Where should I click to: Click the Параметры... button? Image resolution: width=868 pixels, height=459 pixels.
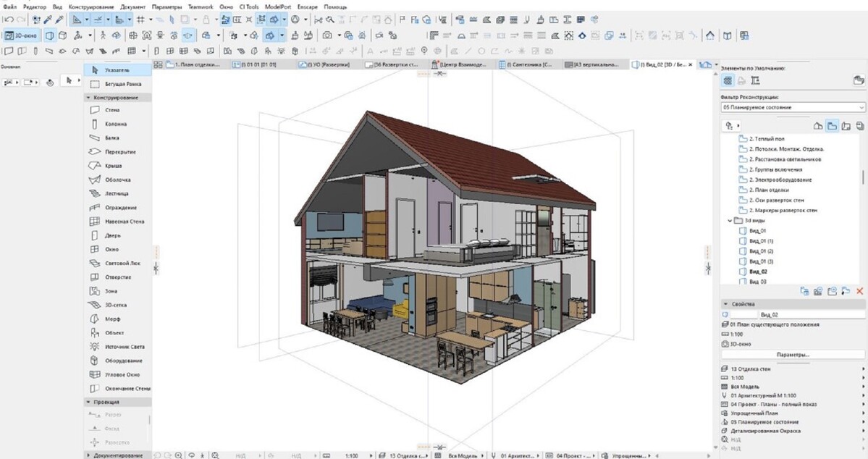[x=793, y=355]
